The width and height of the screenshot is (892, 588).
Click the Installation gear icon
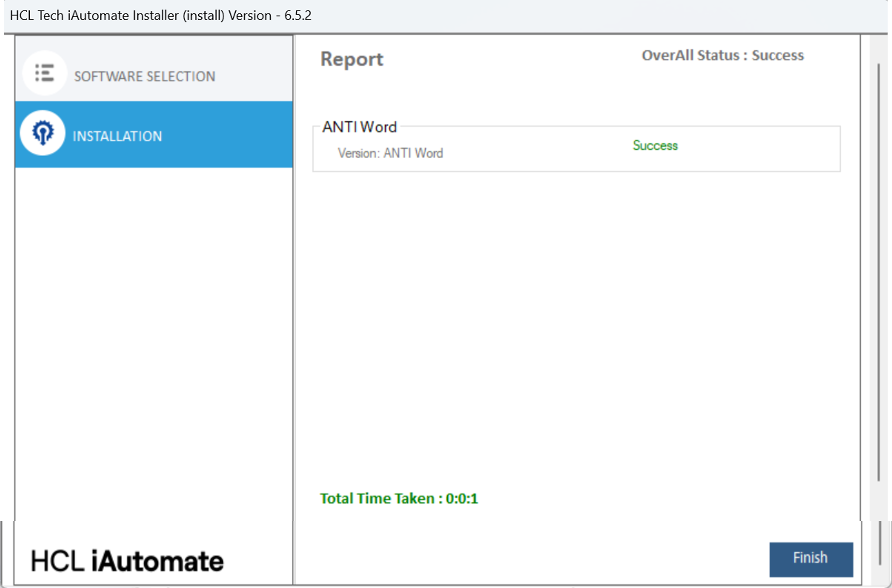(43, 132)
